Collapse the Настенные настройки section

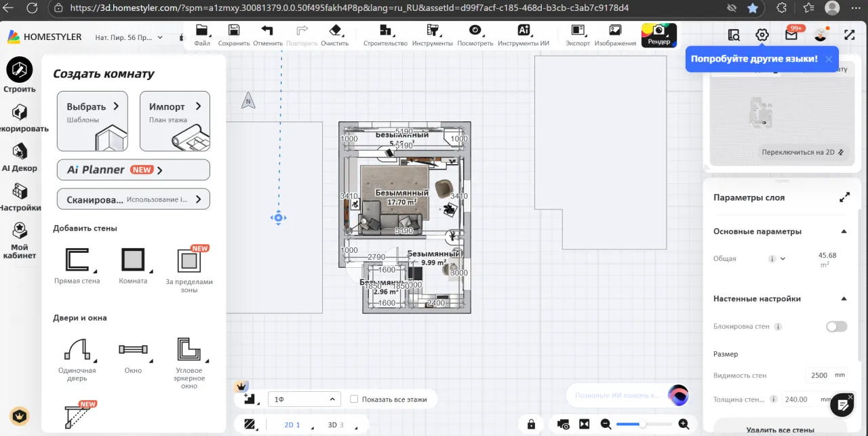(x=844, y=298)
